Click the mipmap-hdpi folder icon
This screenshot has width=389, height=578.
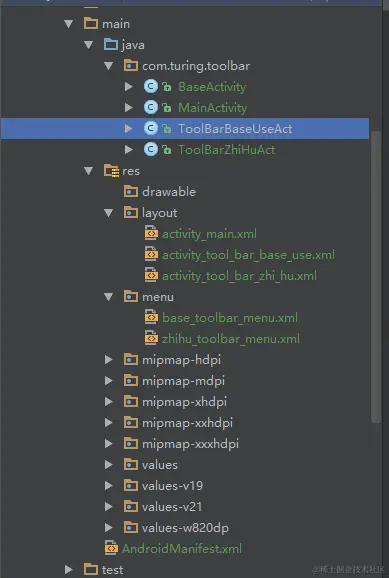(131, 360)
